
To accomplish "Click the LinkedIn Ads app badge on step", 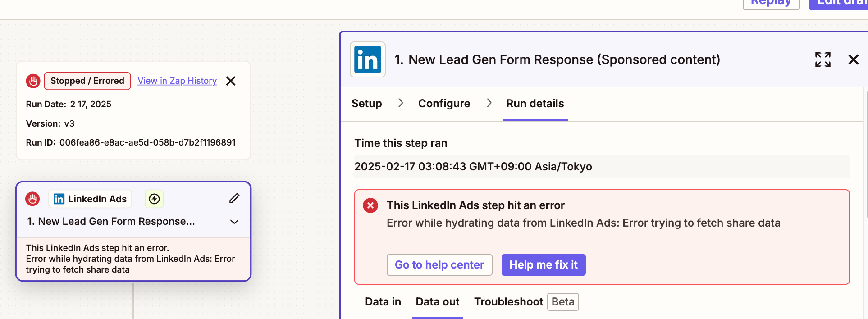I will (90, 199).
